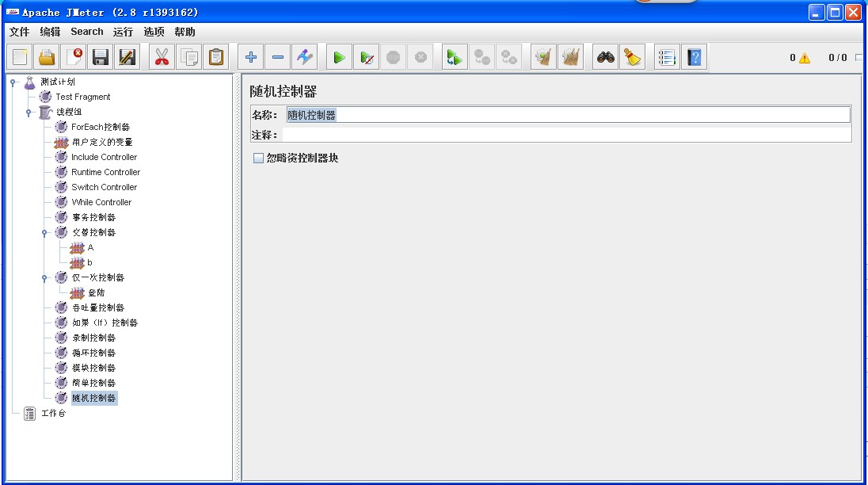Viewport: 868px width, 485px height.
Task: Select Switch Controller in the tree
Action: (104, 187)
